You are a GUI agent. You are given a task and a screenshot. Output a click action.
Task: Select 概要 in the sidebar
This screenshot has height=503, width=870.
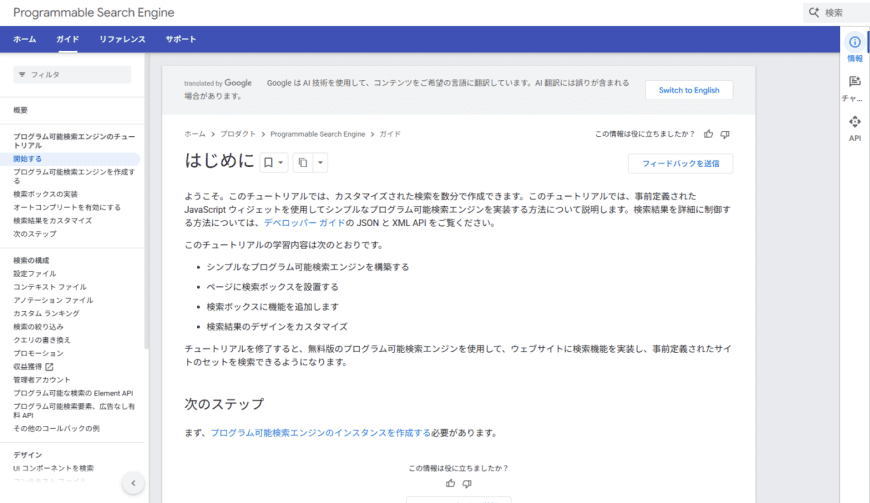coord(21,110)
